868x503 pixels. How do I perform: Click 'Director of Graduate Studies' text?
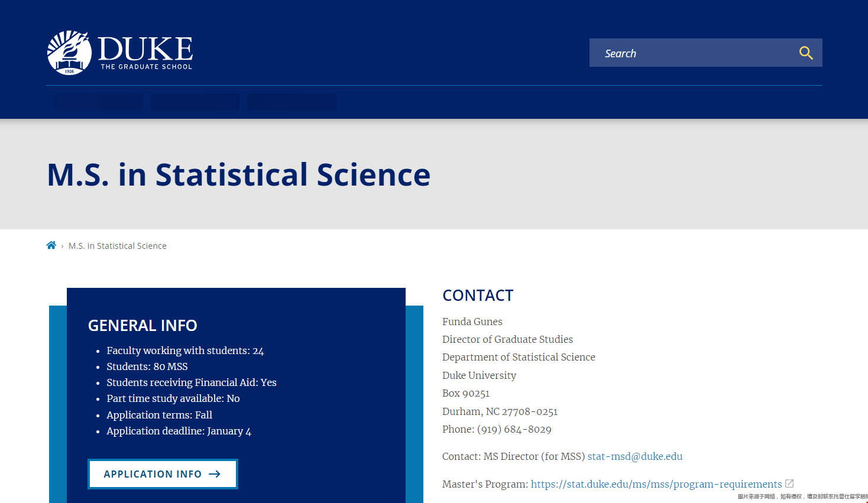tap(507, 339)
